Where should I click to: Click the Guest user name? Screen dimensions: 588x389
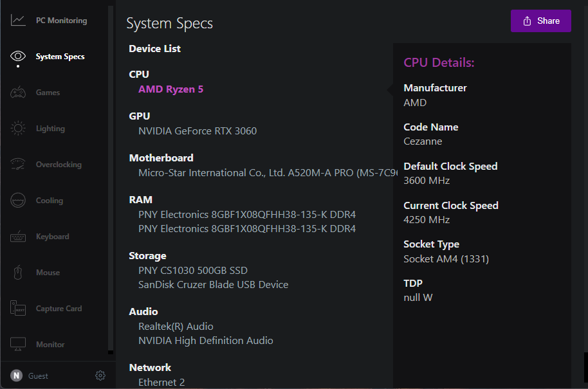click(38, 376)
